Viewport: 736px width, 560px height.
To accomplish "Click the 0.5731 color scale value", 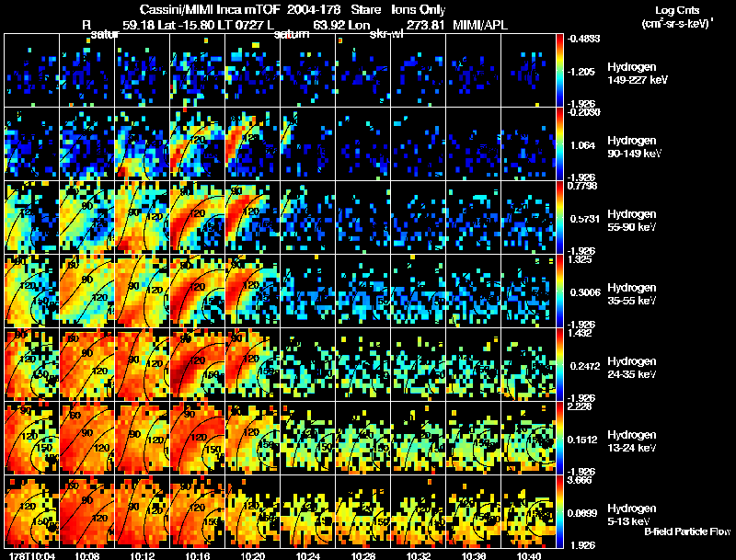I will click(584, 219).
